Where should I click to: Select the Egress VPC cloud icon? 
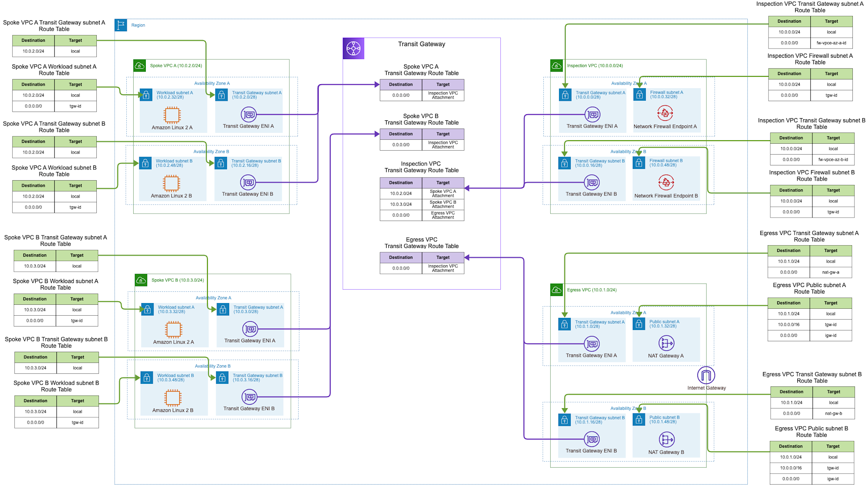556,290
